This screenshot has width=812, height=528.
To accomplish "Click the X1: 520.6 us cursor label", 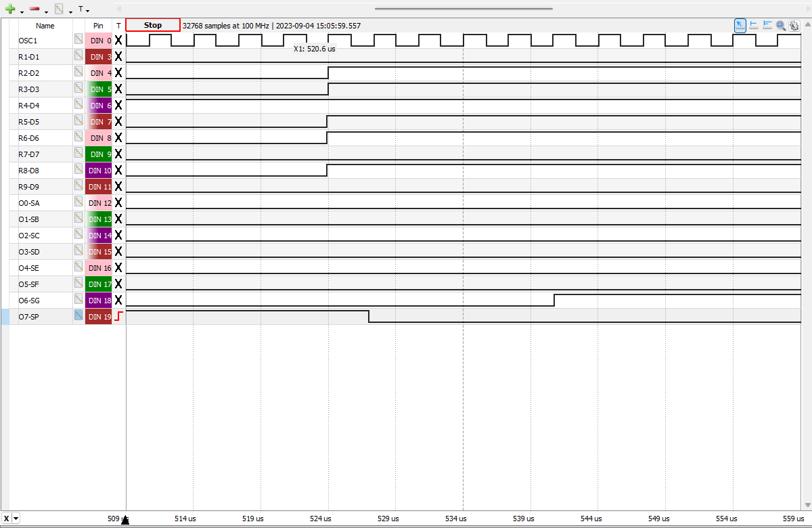I will [315, 49].
